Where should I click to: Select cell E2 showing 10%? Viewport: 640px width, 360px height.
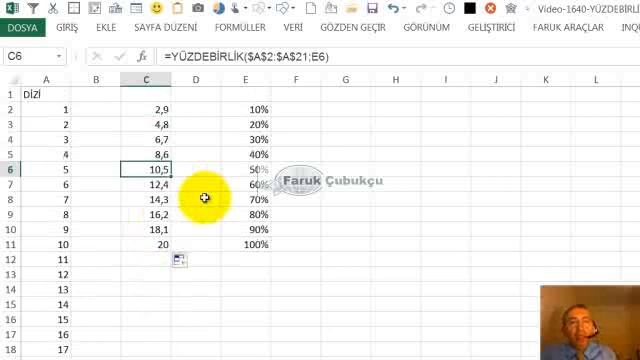(x=246, y=109)
